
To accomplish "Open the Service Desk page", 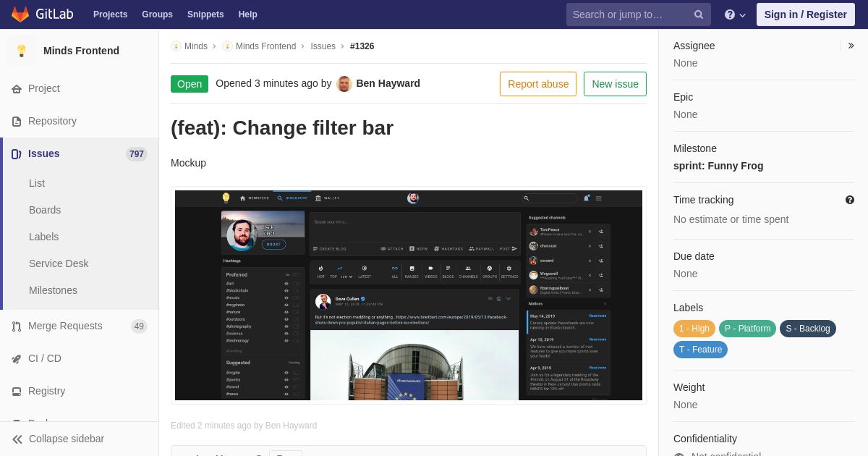I will click(59, 263).
